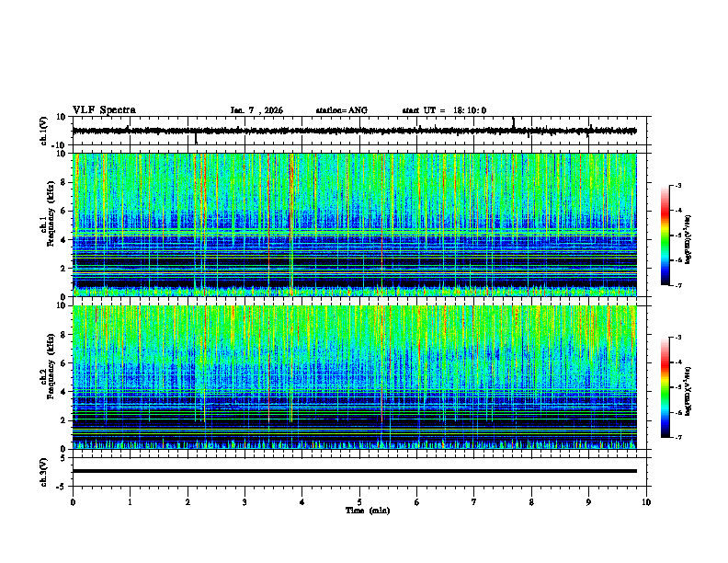Click time axis tick label "6"
Viewport: 728px width, 563px height.
tap(417, 501)
